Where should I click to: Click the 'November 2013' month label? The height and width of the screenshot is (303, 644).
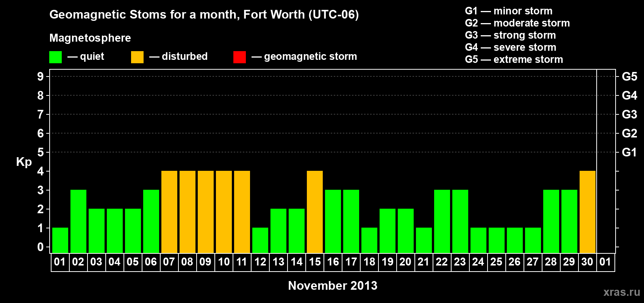333,286
